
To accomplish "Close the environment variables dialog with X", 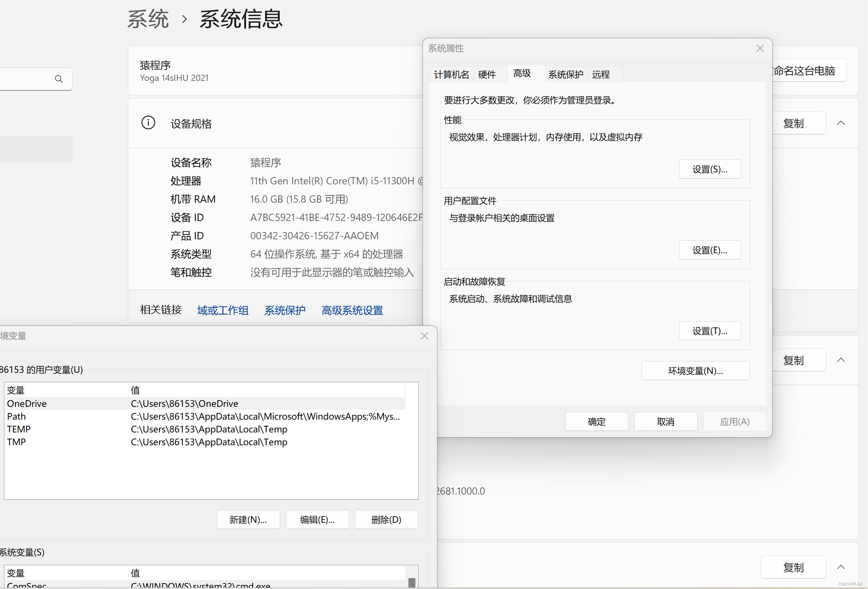I will click(424, 335).
